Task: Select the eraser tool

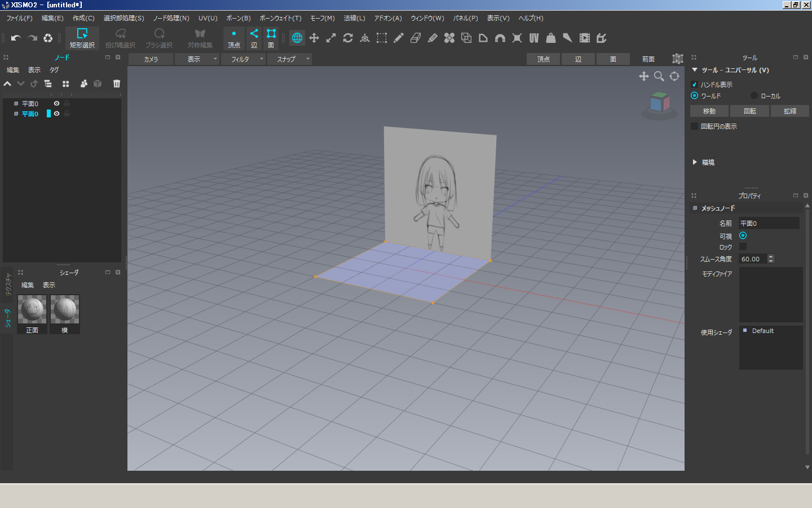Action: (416, 38)
